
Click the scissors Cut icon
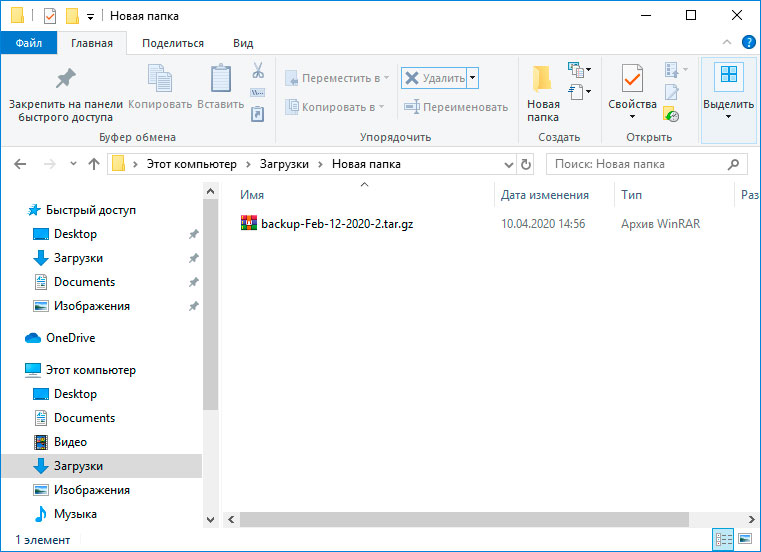pos(258,70)
